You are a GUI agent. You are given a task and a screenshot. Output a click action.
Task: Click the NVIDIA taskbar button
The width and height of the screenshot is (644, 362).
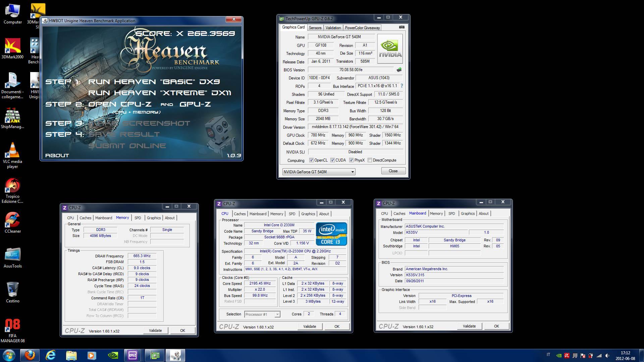click(112, 355)
